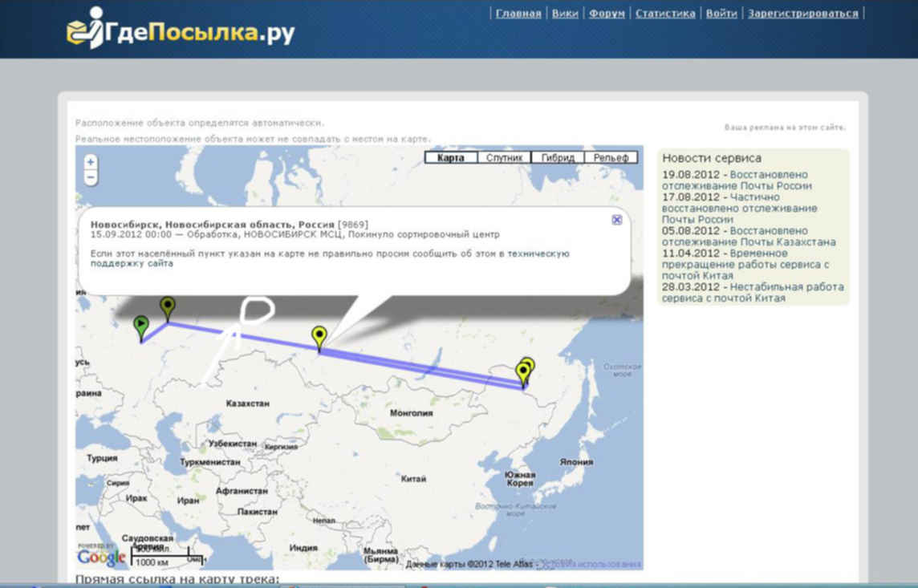Click the Войти login link
Image resolution: width=918 pixels, height=588 pixels.
point(721,14)
